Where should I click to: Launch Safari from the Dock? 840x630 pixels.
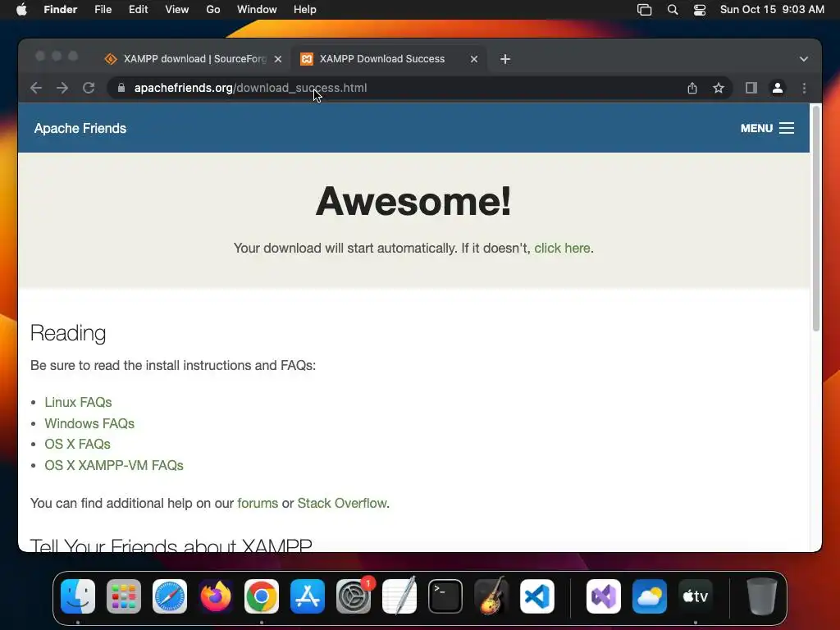tap(170, 596)
